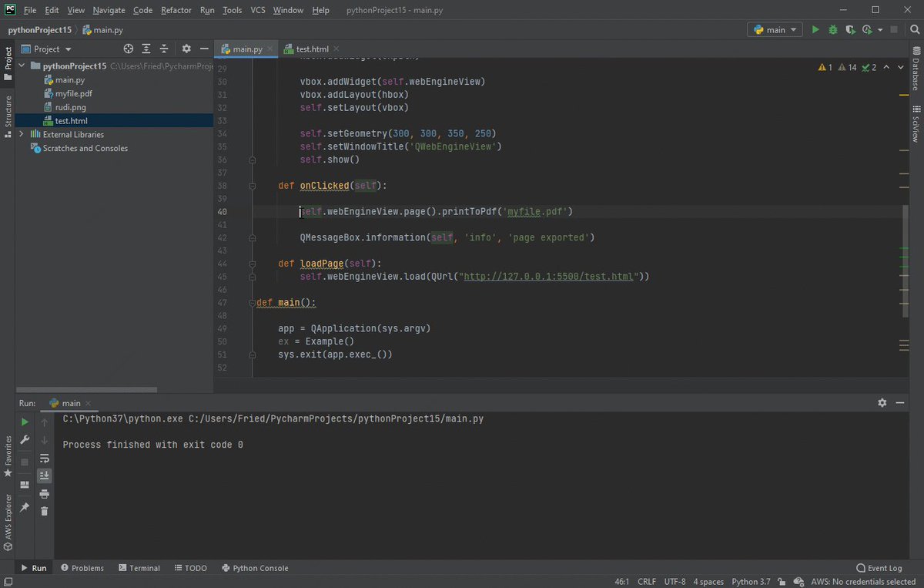The image size is (924, 588).
Task: Click Collapse All in Project panel
Action: pos(163,49)
